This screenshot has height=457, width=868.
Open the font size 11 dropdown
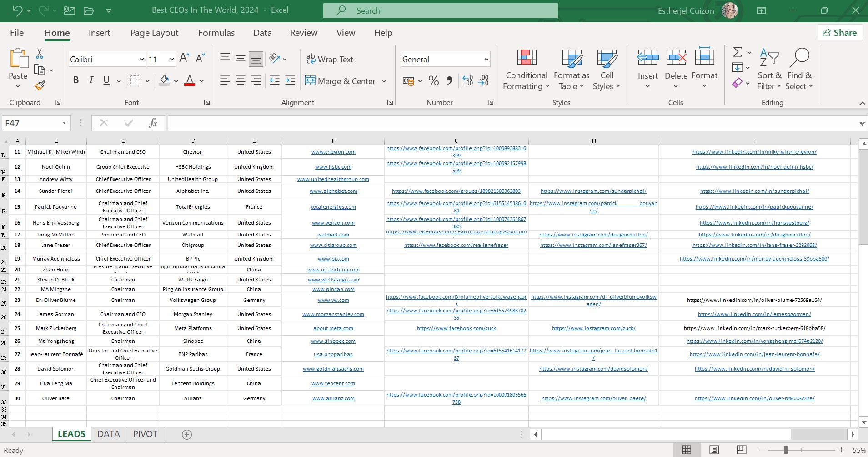pos(172,59)
